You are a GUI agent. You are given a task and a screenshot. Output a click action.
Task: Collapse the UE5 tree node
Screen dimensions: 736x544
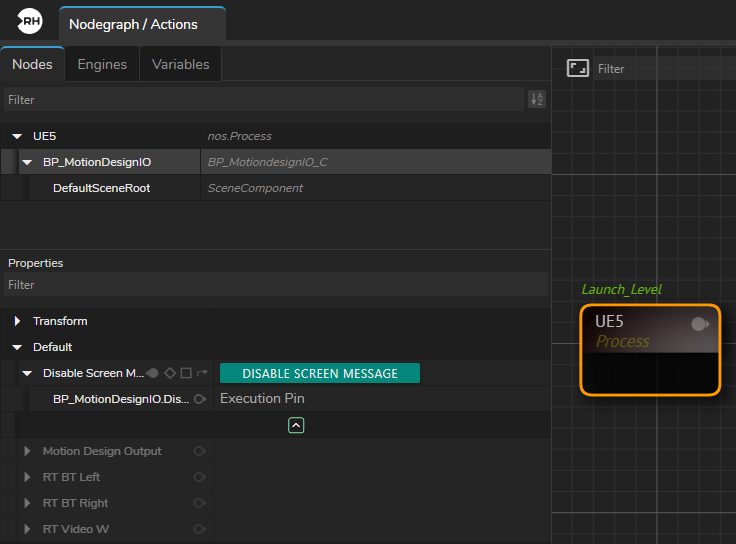[17, 136]
